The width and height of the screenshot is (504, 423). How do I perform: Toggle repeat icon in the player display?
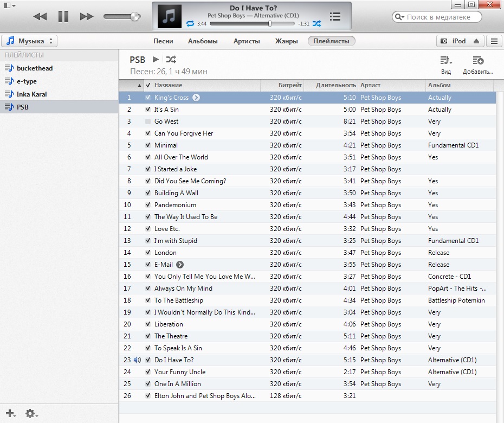(x=190, y=23)
